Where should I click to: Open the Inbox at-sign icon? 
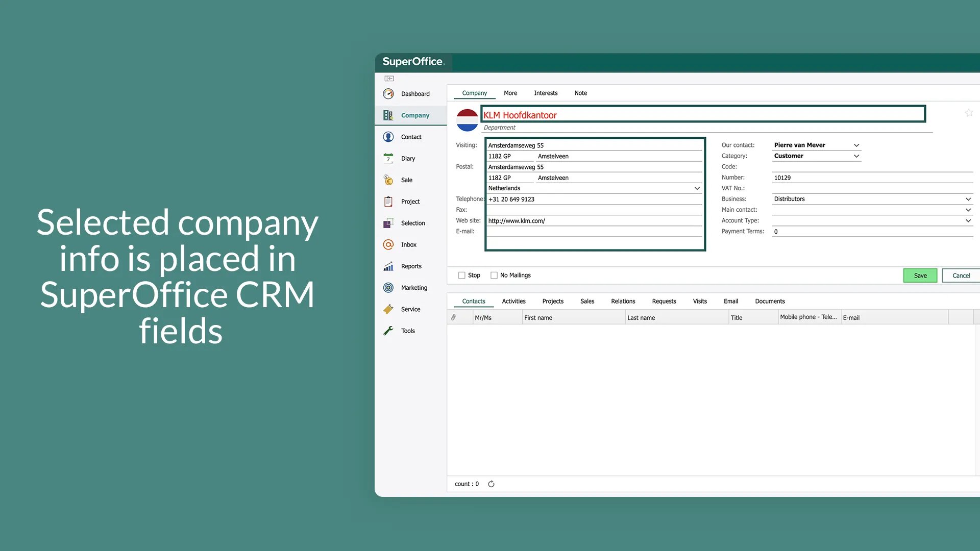388,245
